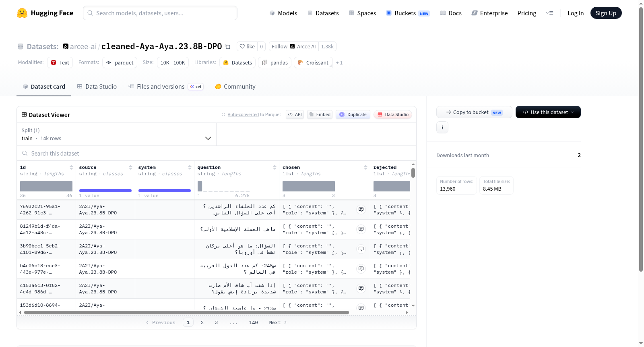The width and height of the screenshot is (644, 347).
Task: Focus the Search this dataset field
Action: click(217, 153)
